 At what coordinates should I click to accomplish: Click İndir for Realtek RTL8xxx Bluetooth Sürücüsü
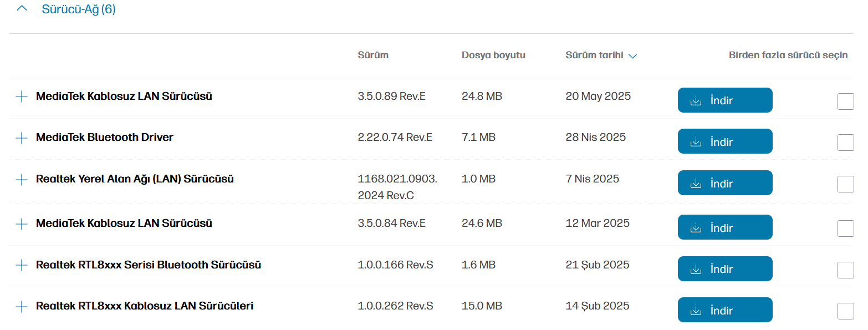(x=725, y=269)
